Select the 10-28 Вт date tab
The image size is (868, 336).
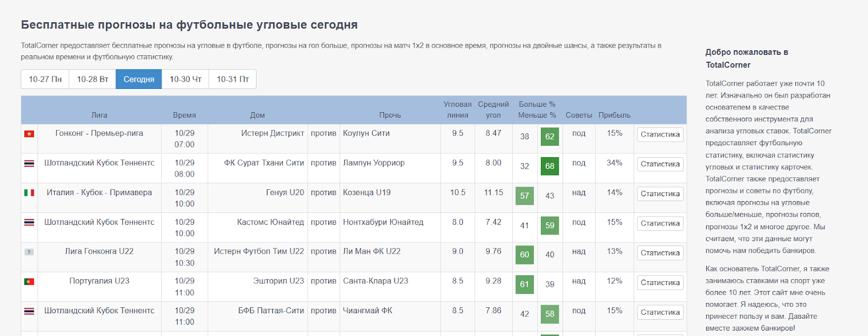tap(93, 79)
